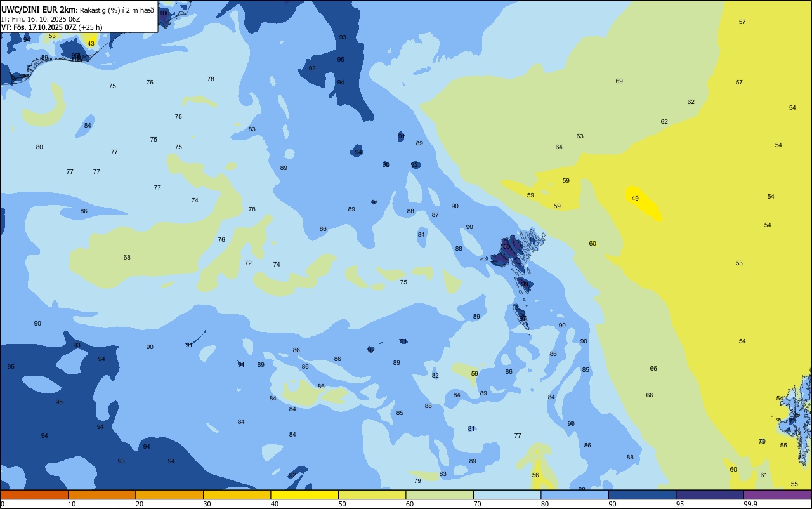Click the humidity value '61' on the map
Screen dimensions: 812x509
(764, 475)
